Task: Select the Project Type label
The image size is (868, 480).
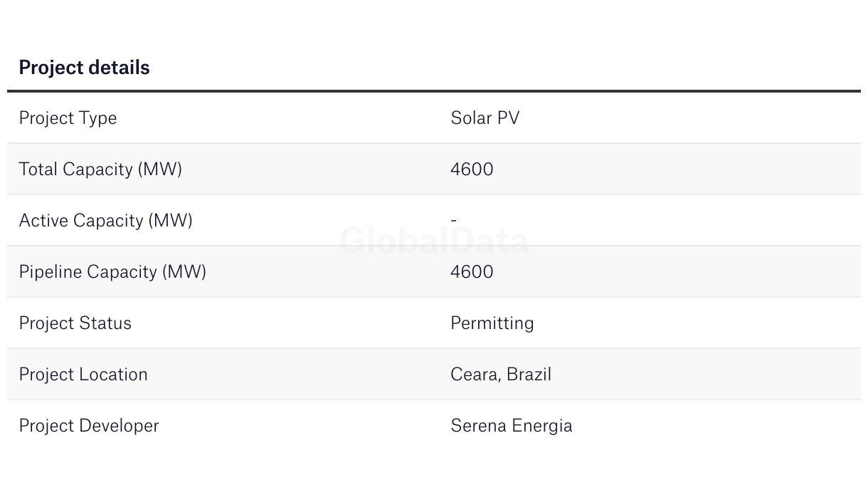Action: pos(68,118)
